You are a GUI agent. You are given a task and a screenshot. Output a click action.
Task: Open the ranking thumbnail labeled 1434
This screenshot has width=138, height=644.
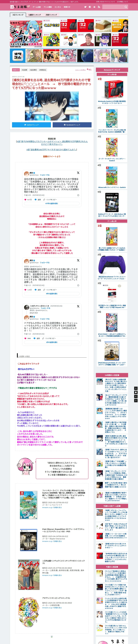click(x=68, y=26)
